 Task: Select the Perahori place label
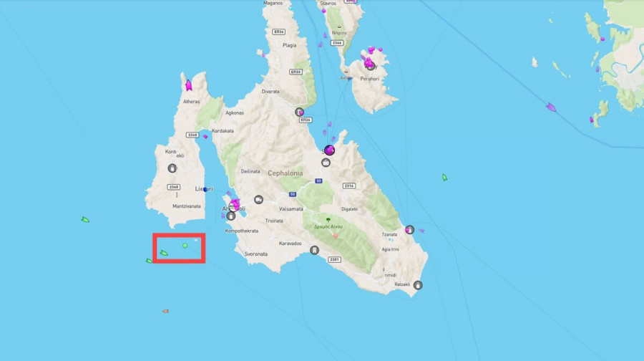click(370, 79)
